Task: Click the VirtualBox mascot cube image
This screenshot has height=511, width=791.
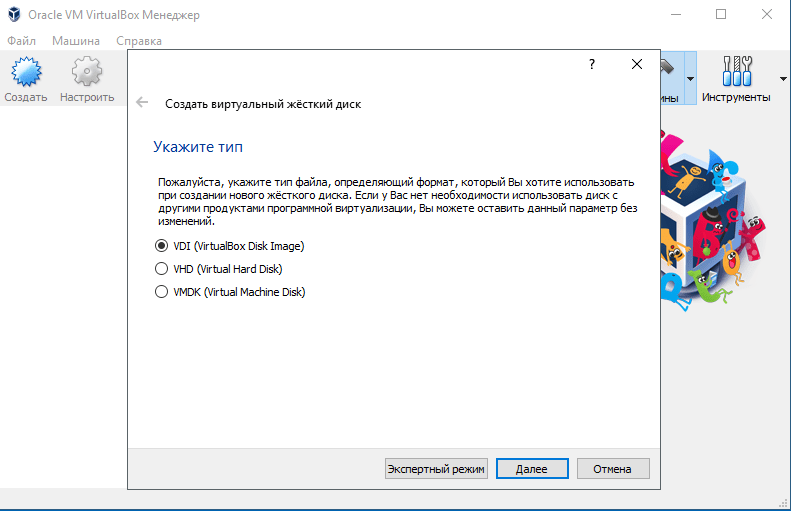Action: coord(712,219)
